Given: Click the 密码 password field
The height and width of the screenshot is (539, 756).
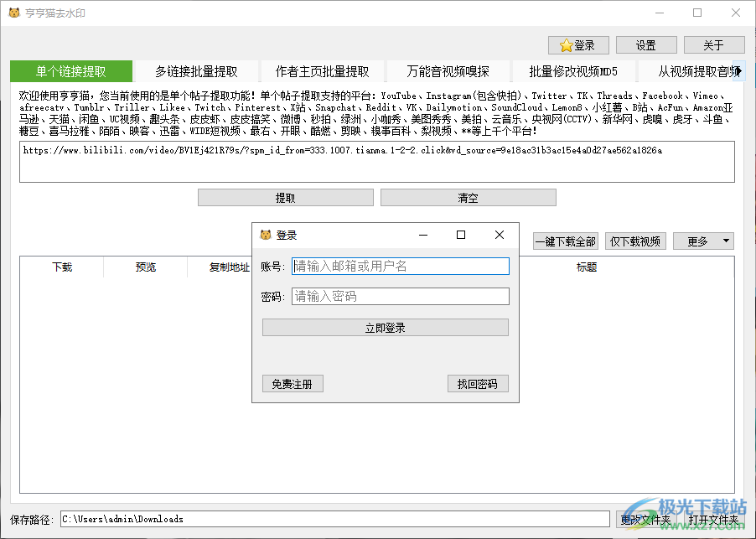Looking at the screenshot, I should (400, 297).
